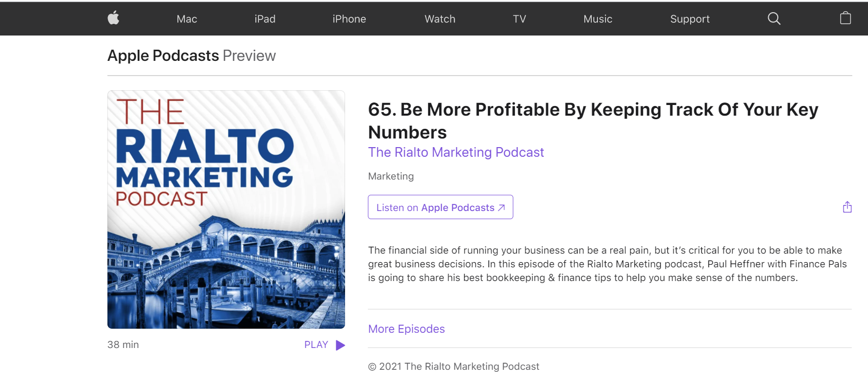Open the shopping bag icon
The height and width of the screenshot is (384, 868).
[x=845, y=18]
